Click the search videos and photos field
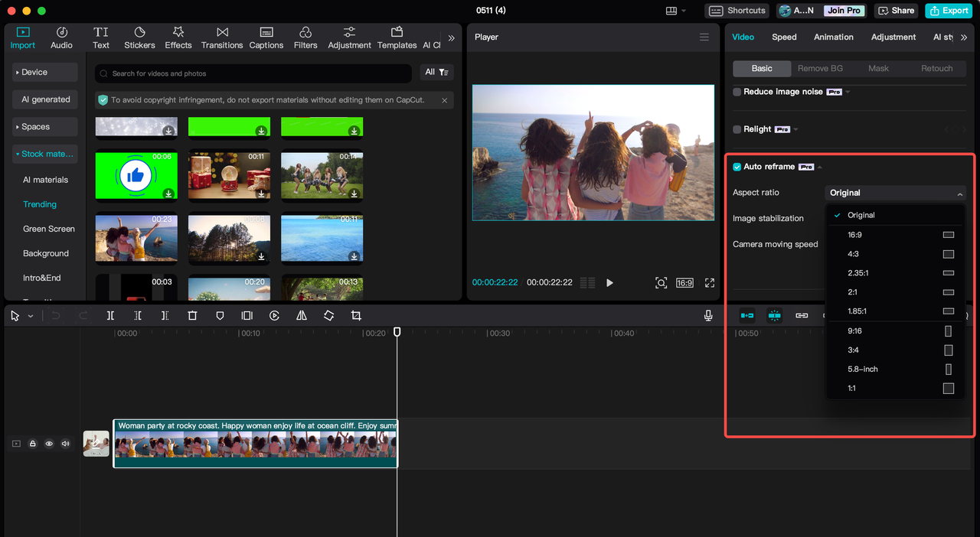980x537 pixels. 253,73
